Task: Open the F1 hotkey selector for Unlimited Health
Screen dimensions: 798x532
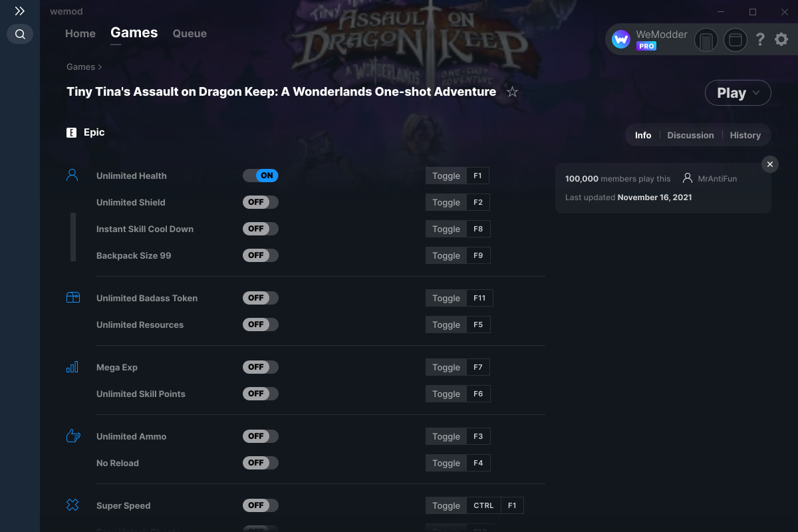Action: 478,176
